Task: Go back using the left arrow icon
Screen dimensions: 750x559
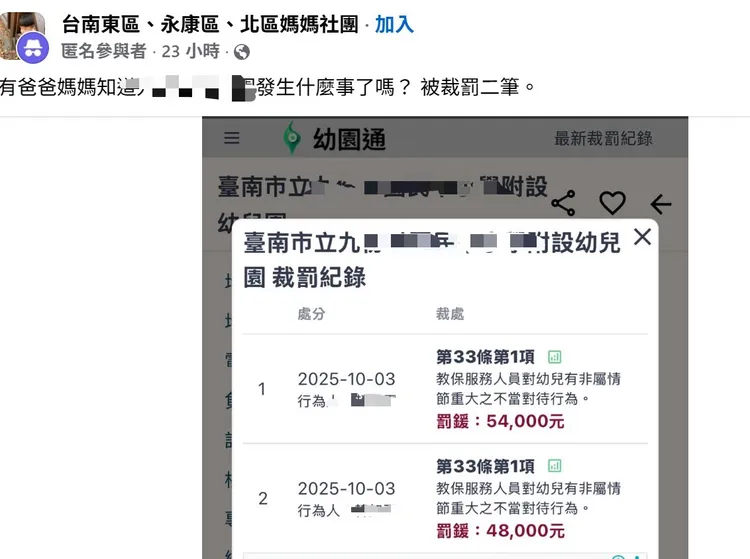Action: pos(661,204)
